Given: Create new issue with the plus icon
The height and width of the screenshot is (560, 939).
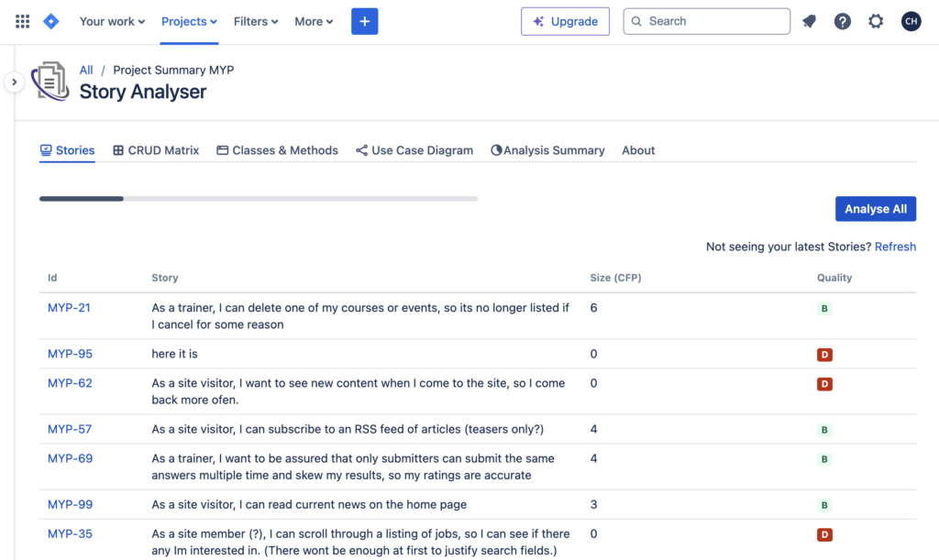Looking at the screenshot, I should coord(364,20).
